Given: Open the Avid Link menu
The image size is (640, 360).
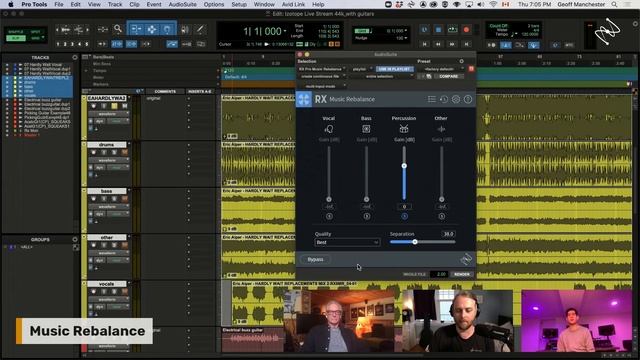Looking at the screenshot, I should [x=293, y=4].
